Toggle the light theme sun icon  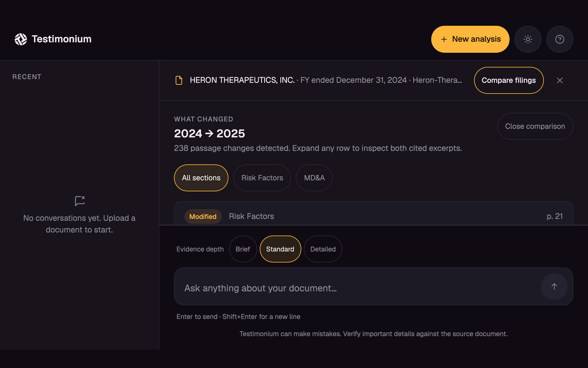(528, 39)
